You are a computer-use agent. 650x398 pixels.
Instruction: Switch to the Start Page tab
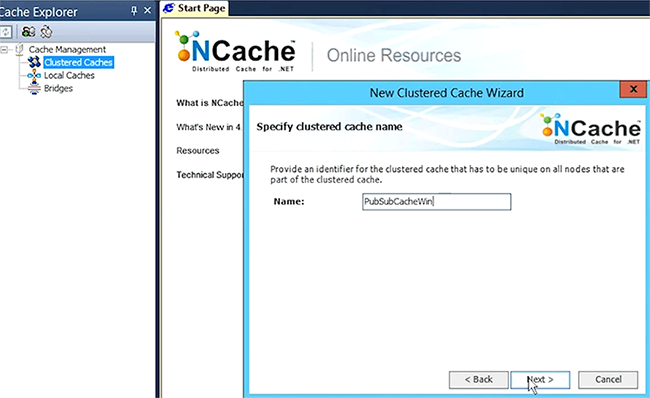tap(194, 8)
